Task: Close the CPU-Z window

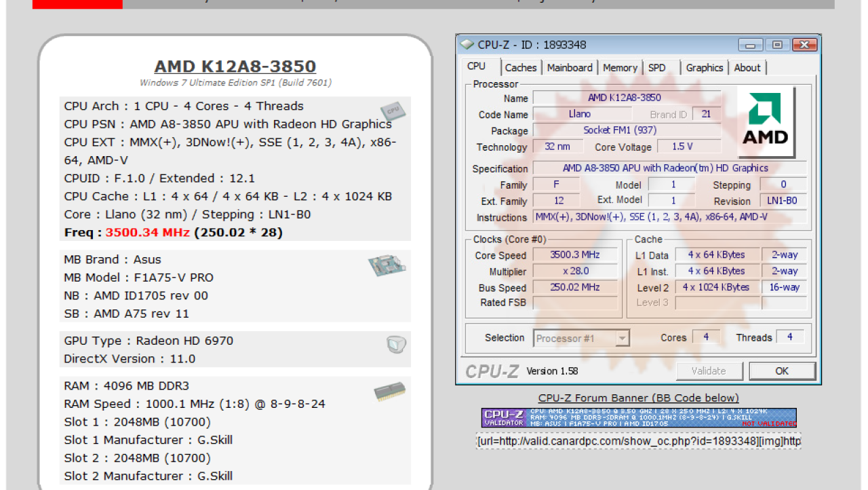Action: click(x=804, y=45)
